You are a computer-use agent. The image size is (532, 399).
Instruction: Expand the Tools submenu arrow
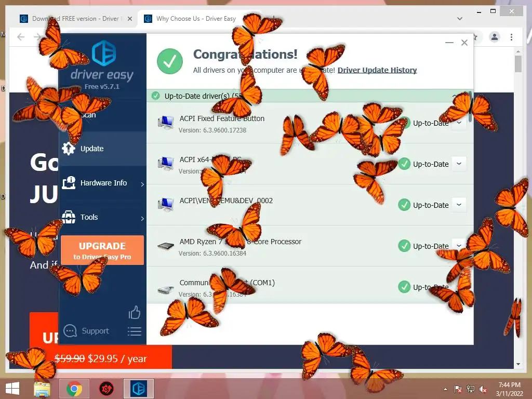[x=142, y=219]
